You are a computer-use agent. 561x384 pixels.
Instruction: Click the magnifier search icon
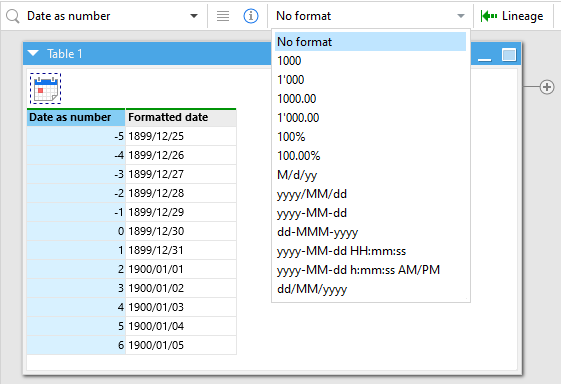13,16
